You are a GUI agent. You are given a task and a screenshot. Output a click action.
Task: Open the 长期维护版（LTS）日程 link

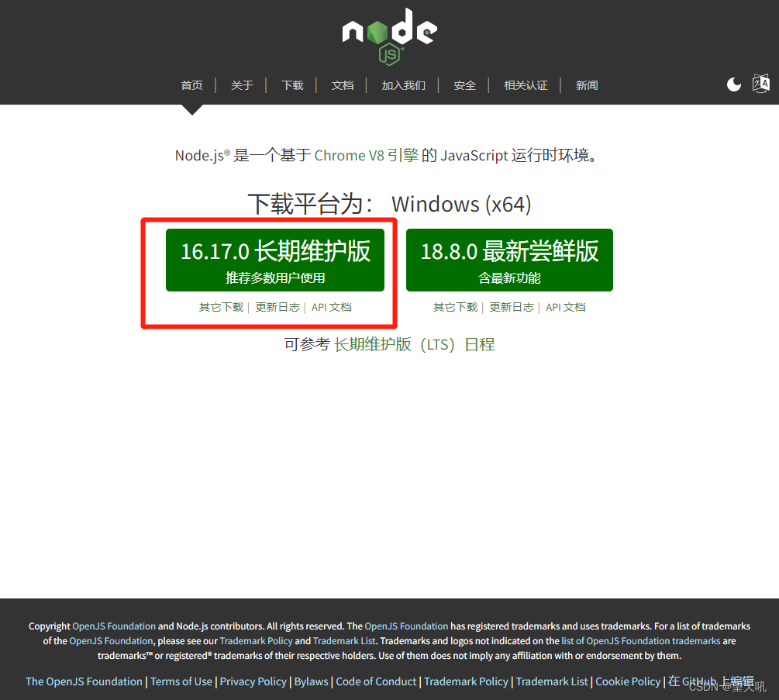point(415,344)
